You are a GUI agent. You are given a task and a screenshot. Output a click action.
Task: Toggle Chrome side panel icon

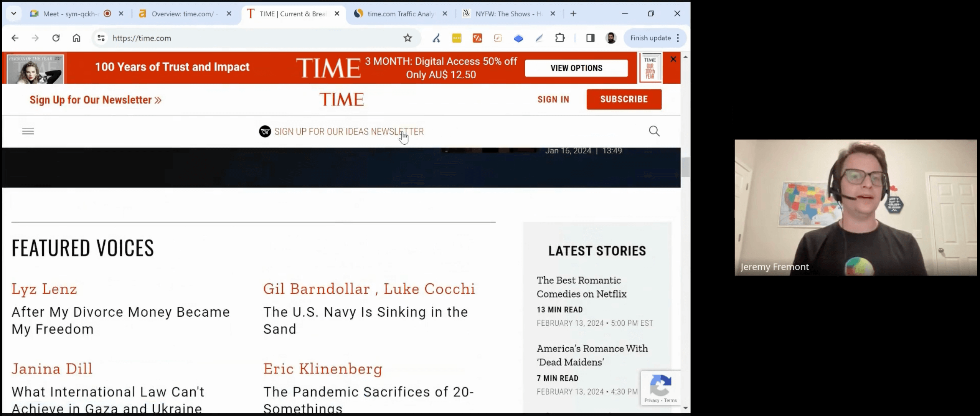coord(590,38)
